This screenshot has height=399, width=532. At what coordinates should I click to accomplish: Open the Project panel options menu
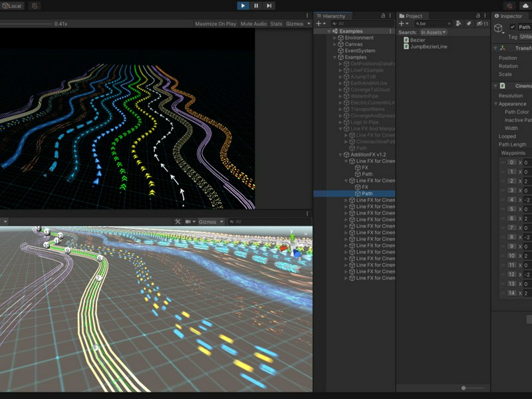(485, 15)
